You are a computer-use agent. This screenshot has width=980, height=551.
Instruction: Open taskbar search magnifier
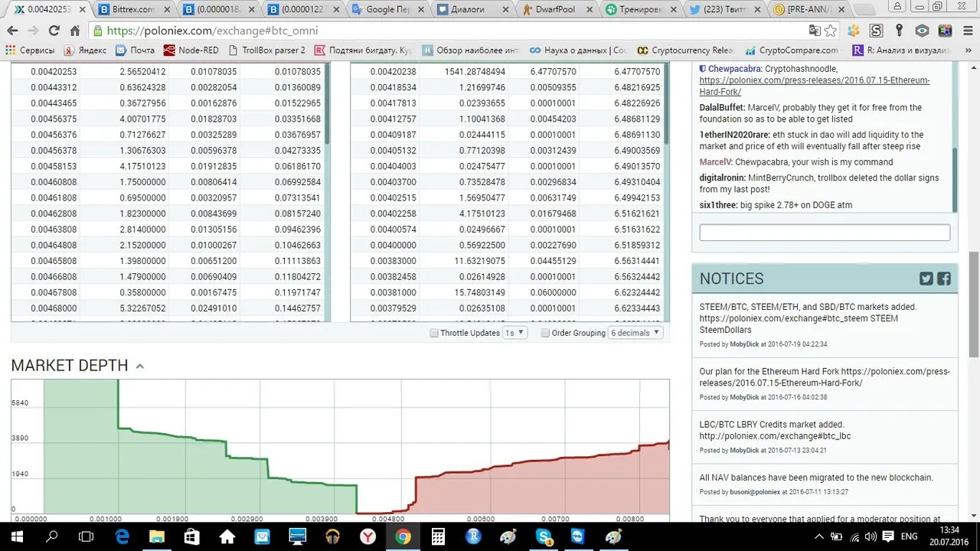[52, 536]
